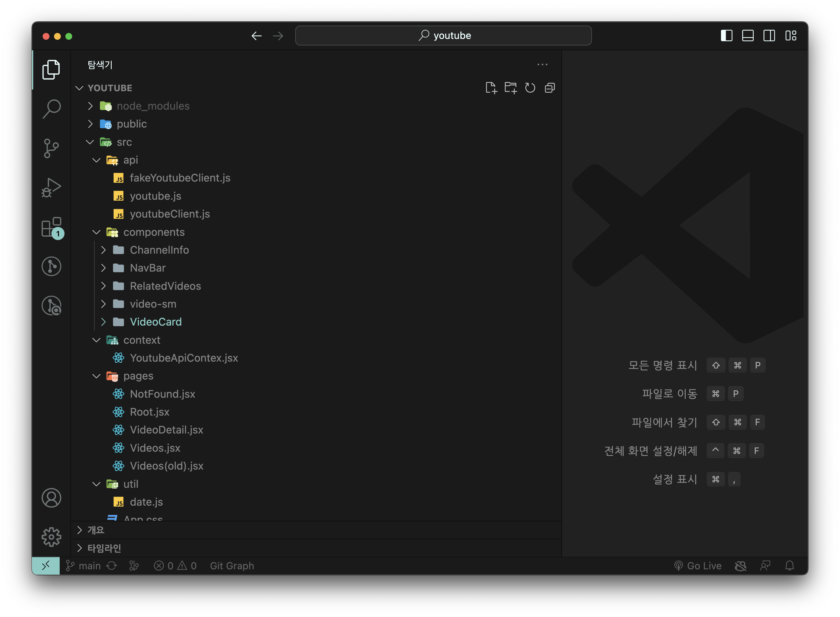The width and height of the screenshot is (840, 617).
Task: Expand the node_modules folder
Action: [x=90, y=106]
